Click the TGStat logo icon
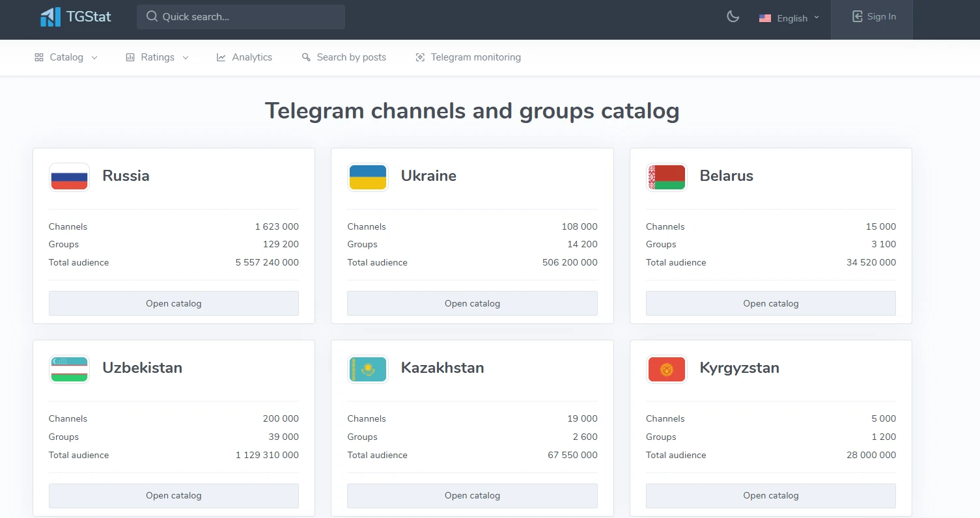Screen dimensions: 980x518 click(50, 17)
